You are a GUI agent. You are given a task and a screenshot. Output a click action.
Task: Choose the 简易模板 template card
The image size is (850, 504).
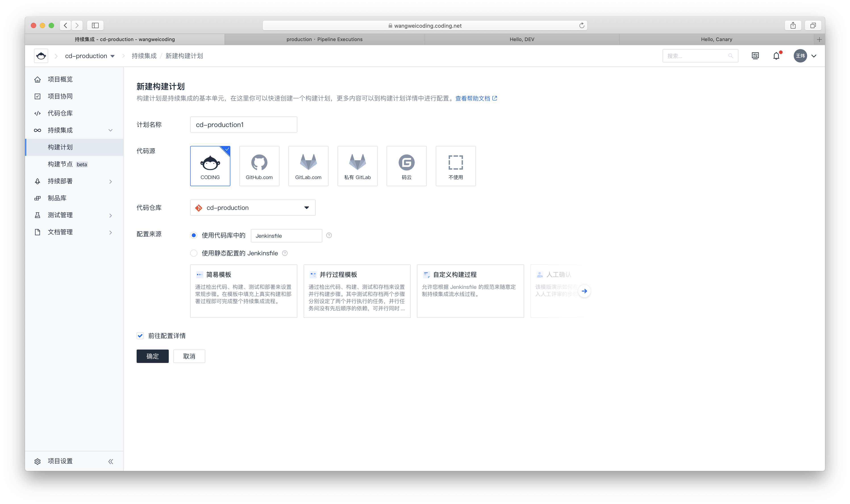tap(244, 291)
